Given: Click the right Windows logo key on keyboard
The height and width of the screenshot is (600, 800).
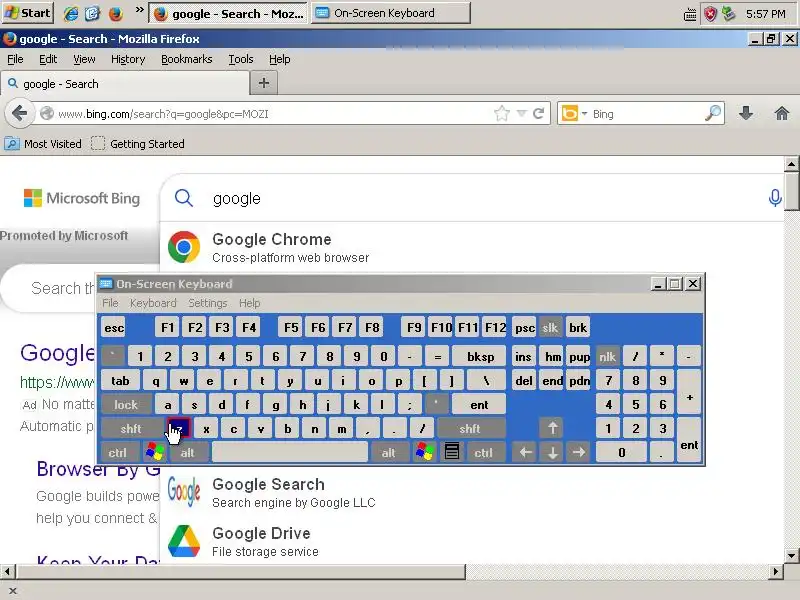Looking at the screenshot, I should (x=424, y=452).
